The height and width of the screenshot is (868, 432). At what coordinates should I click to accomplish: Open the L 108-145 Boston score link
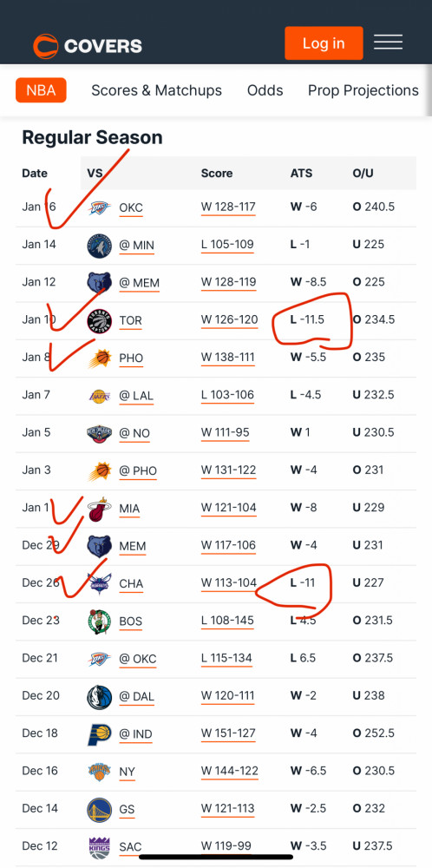(x=227, y=621)
